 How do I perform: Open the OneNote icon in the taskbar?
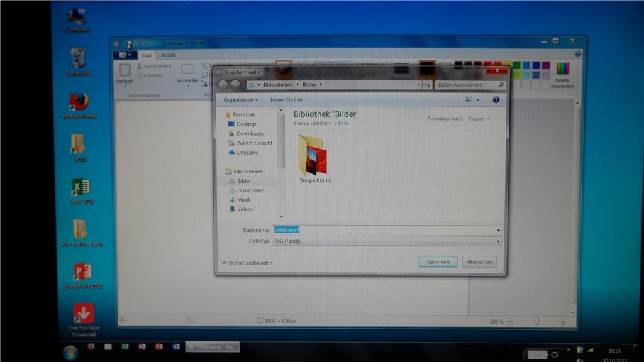click(x=142, y=347)
